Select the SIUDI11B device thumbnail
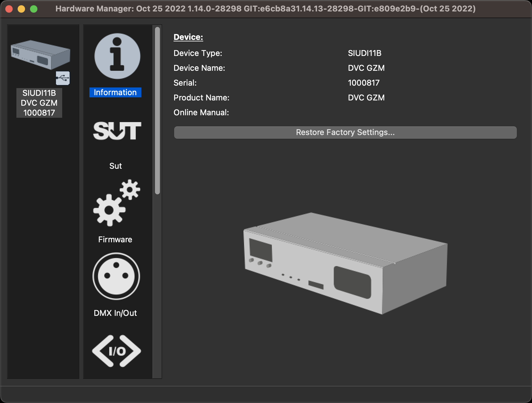This screenshot has height=403, width=532. click(x=40, y=55)
